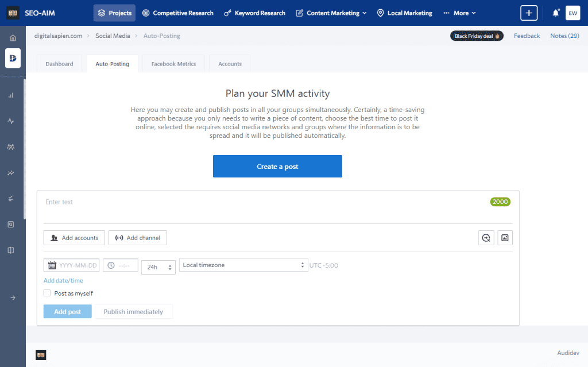Click the Add accounts button
Screen dimensions: 588x367
(x=74, y=238)
